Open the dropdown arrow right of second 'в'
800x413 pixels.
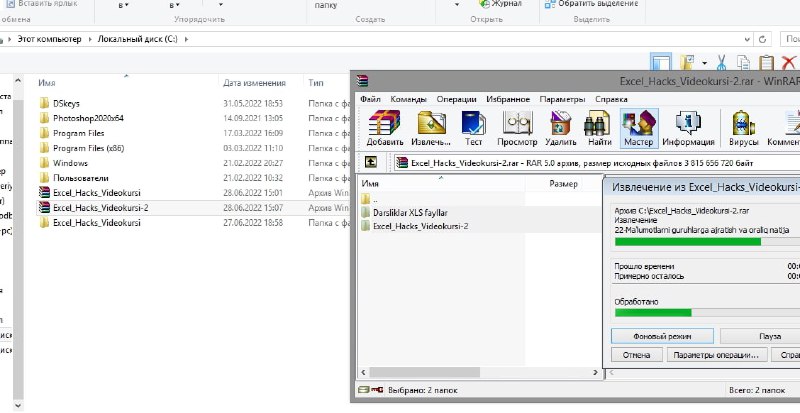221,5
